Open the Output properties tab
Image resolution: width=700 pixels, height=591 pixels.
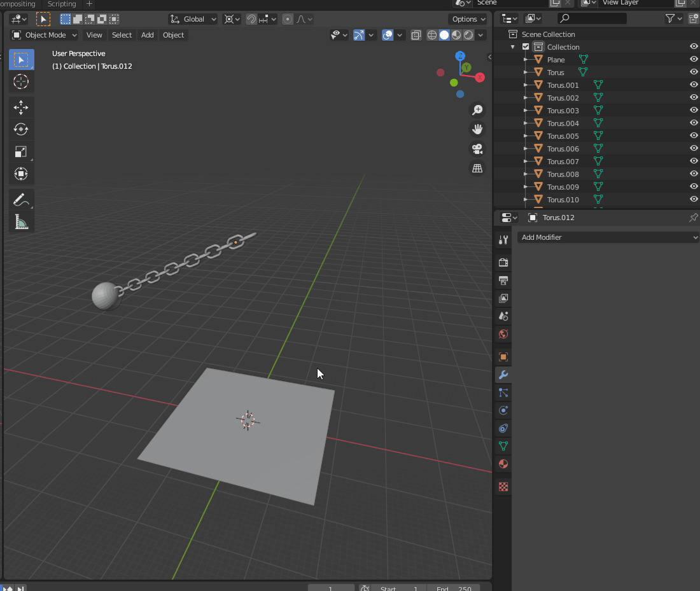coord(503,281)
